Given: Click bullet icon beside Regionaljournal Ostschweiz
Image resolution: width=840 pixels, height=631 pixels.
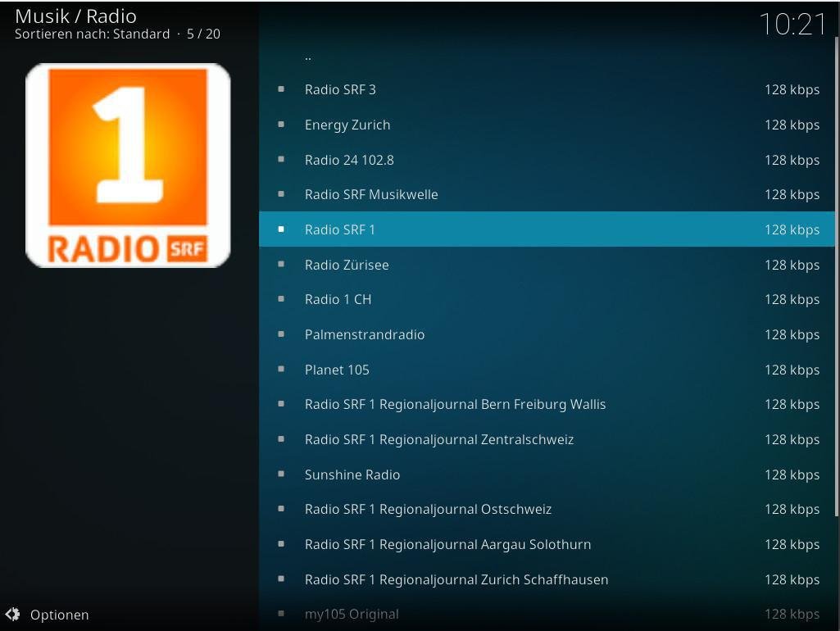Looking at the screenshot, I should [281, 509].
